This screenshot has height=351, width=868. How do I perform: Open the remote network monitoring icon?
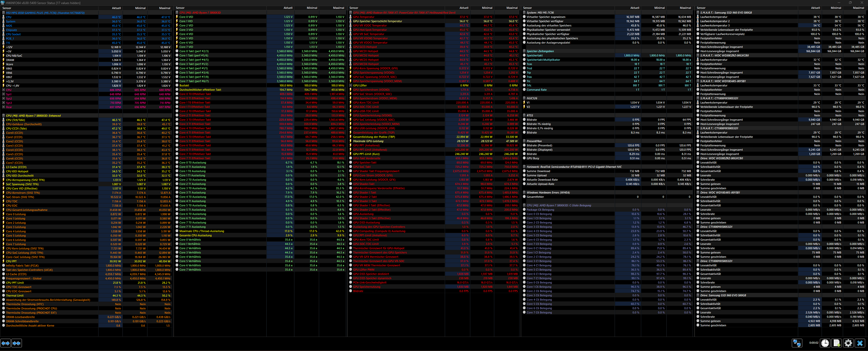click(x=797, y=343)
